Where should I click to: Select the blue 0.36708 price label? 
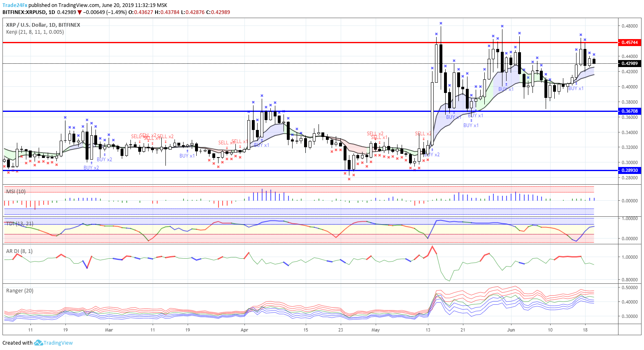pos(630,111)
